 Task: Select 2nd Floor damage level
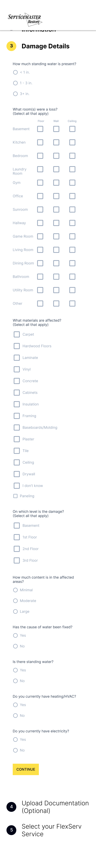[x=17, y=549]
